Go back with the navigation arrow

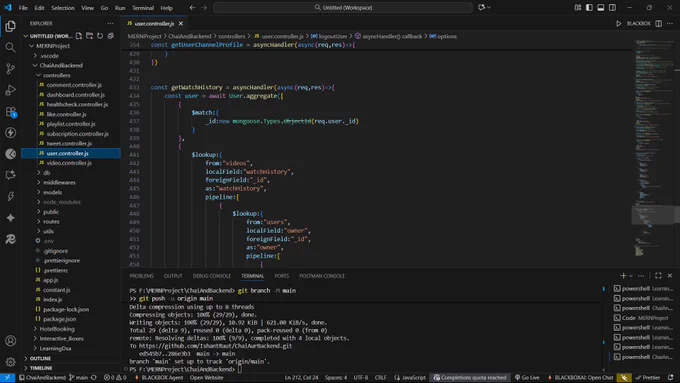tap(192, 7)
